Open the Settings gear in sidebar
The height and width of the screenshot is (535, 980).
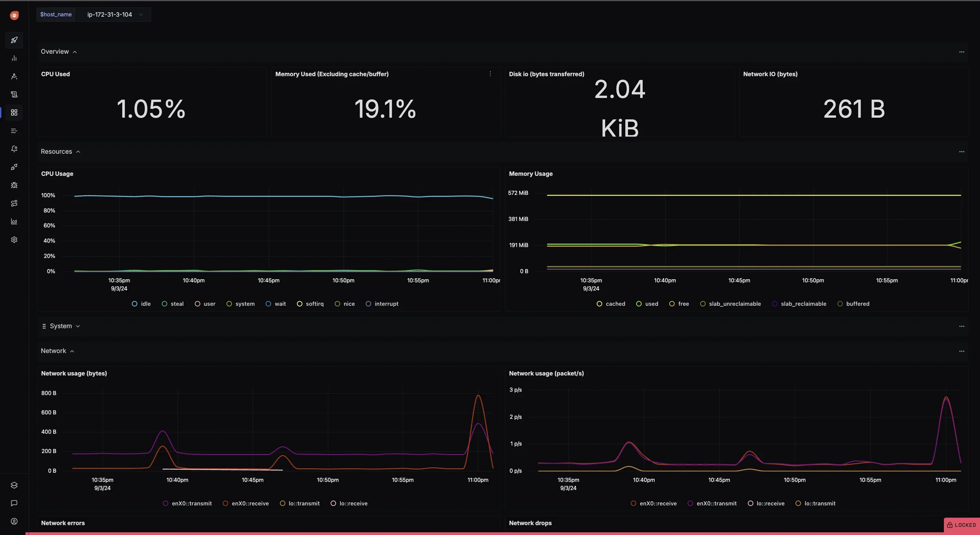point(14,239)
